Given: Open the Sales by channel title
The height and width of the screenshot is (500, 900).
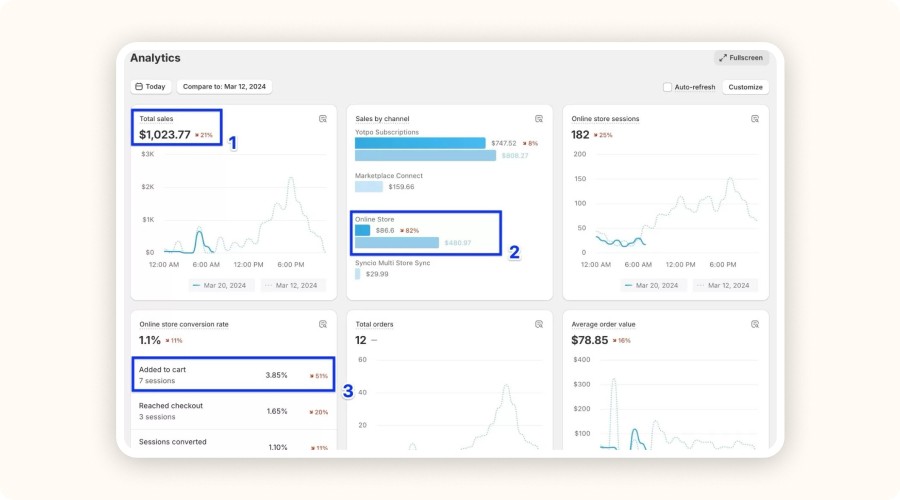Looking at the screenshot, I should (x=382, y=119).
